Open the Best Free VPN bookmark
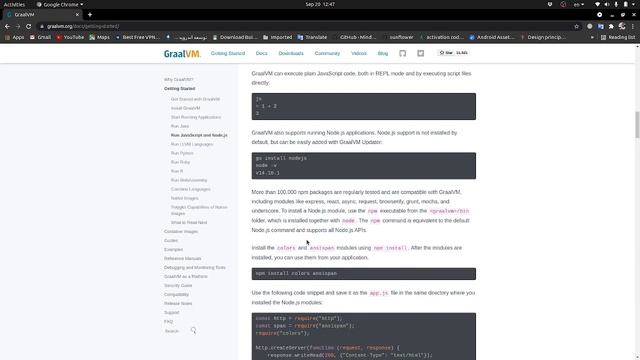 138,37
